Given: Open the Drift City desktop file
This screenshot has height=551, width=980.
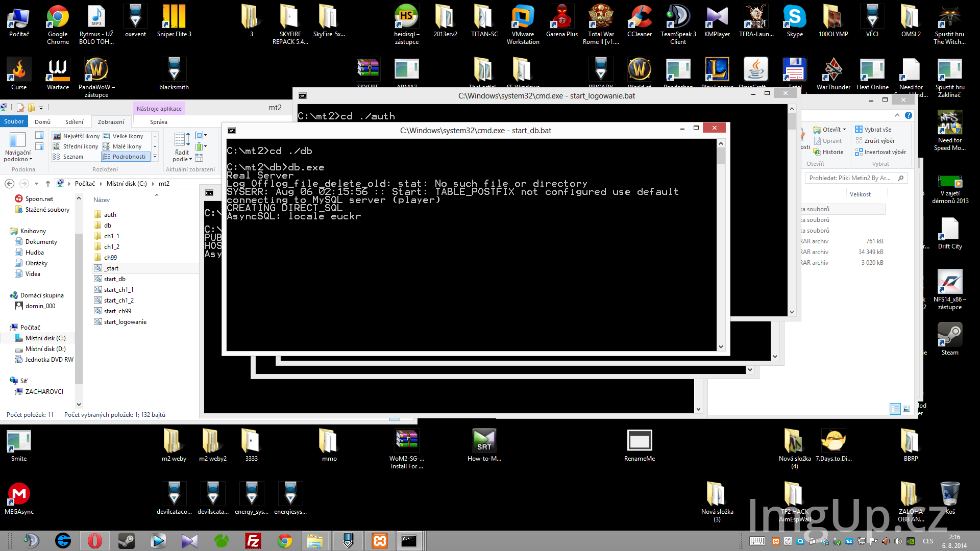Looking at the screenshot, I should pyautogui.click(x=950, y=233).
